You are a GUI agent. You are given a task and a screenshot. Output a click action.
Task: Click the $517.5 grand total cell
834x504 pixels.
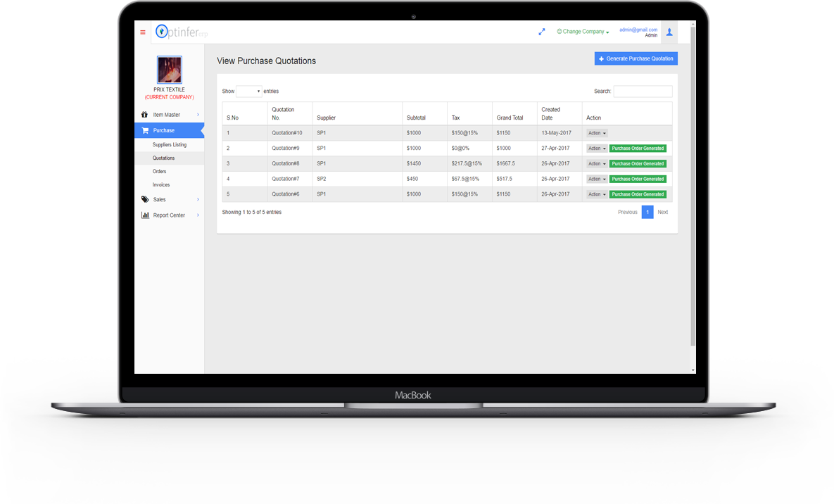(x=515, y=179)
